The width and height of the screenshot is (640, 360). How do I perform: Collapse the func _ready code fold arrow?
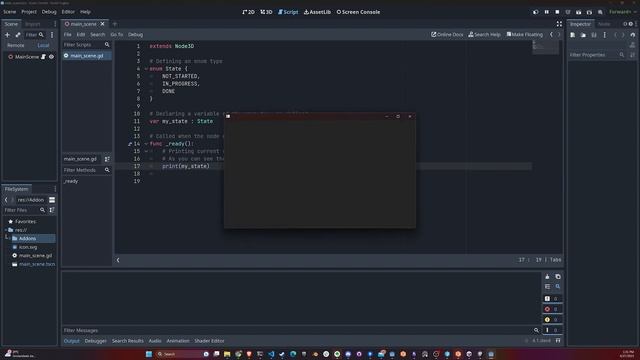pos(146,144)
